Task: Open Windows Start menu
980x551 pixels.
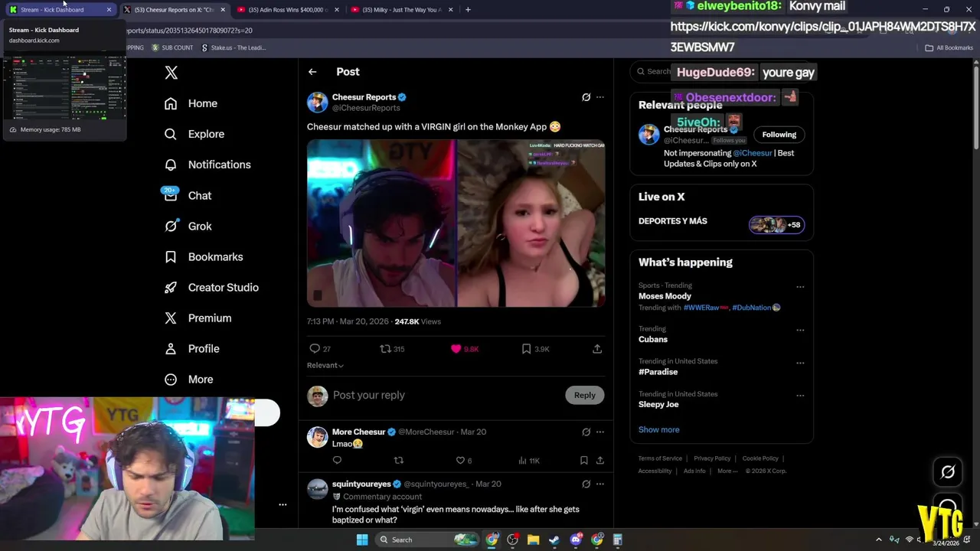Action: click(x=362, y=540)
